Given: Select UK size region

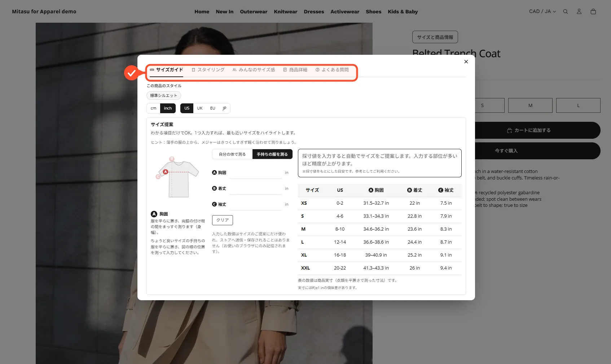Looking at the screenshot, I should click(200, 108).
